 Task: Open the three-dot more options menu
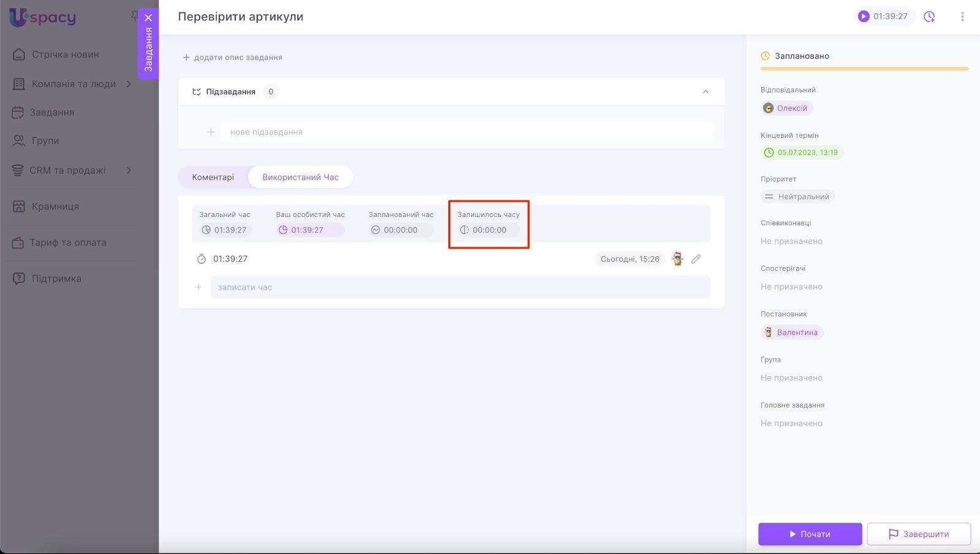(962, 17)
